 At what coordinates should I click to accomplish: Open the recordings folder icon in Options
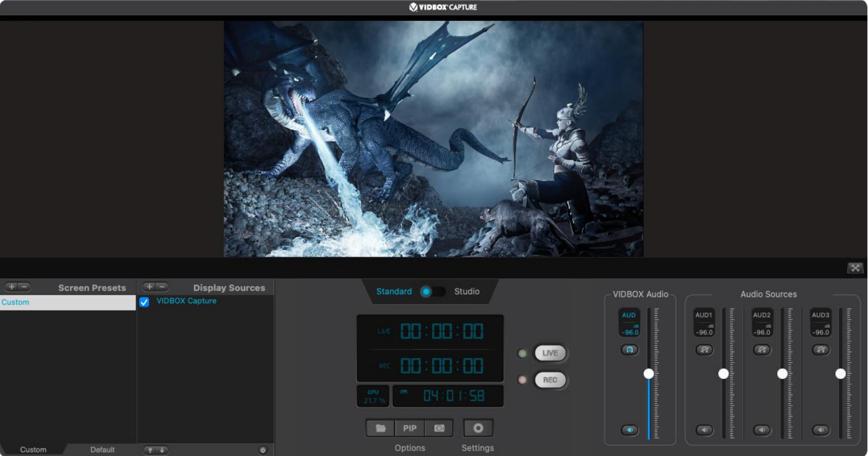(x=381, y=428)
